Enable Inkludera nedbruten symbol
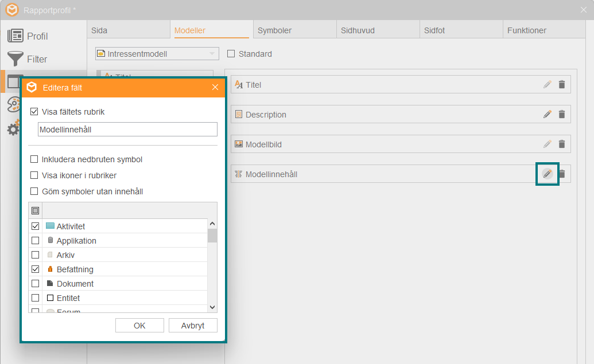This screenshot has height=364, width=594. (x=34, y=159)
